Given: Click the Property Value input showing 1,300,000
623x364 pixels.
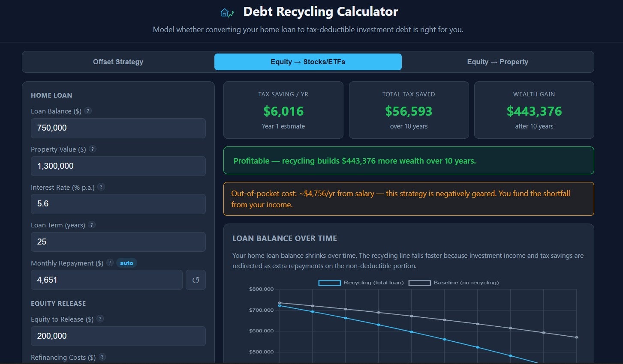Looking at the screenshot, I should [x=118, y=166].
